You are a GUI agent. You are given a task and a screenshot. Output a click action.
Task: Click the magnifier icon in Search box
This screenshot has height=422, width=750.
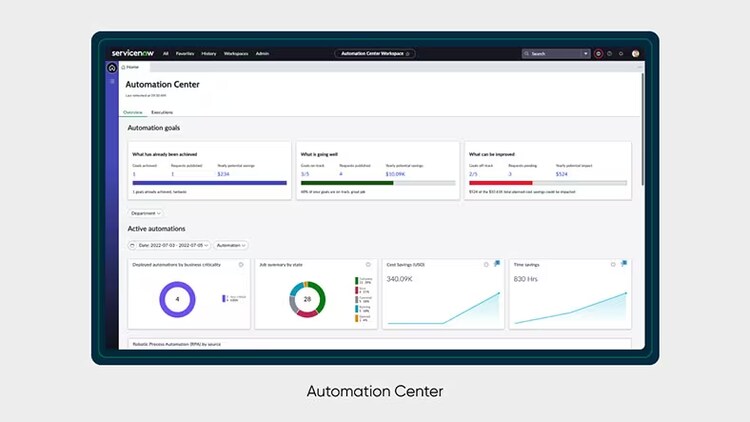[x=527, y=54]
